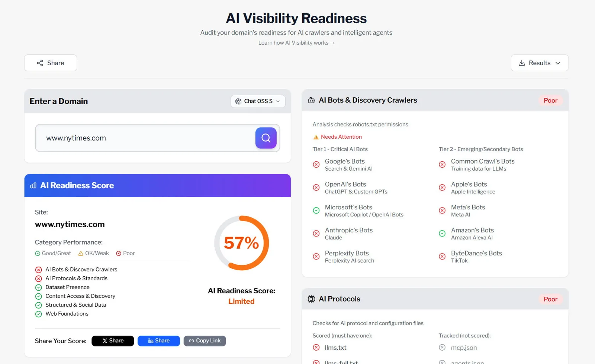The width and height of the screenshot is (595, 364).
Task: Click the robot icon on AI Bots & Discovery Crawlers header
Action: (311, 100)
